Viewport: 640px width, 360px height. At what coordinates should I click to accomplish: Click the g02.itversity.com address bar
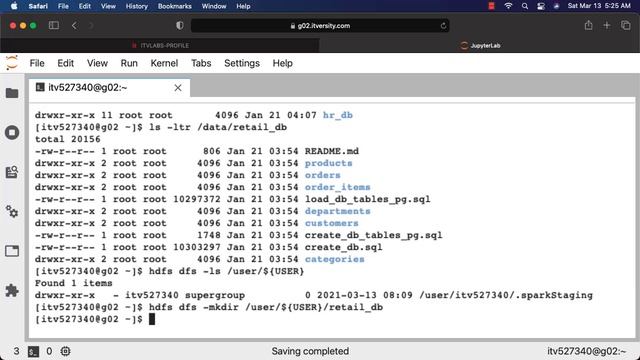(320, 26)
